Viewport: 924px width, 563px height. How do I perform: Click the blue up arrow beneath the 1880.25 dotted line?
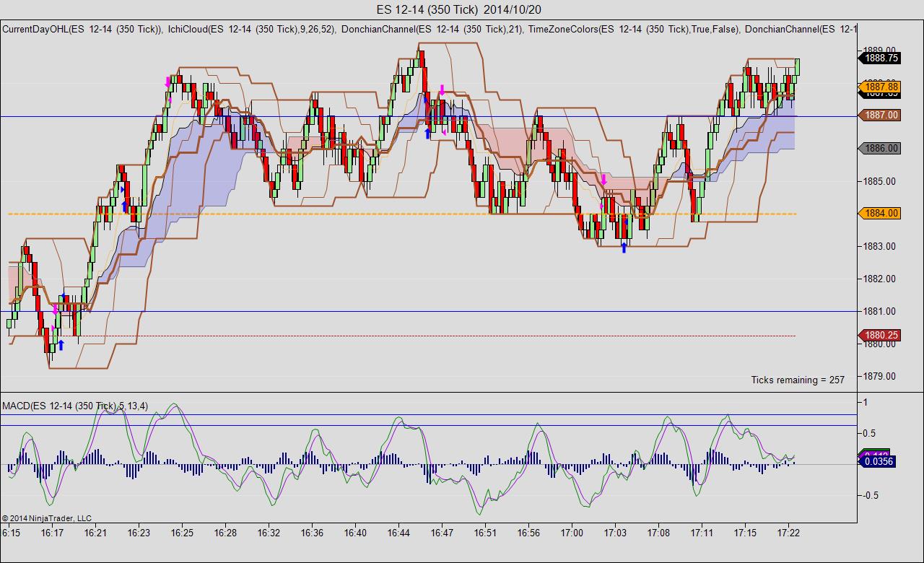[61, 345]
